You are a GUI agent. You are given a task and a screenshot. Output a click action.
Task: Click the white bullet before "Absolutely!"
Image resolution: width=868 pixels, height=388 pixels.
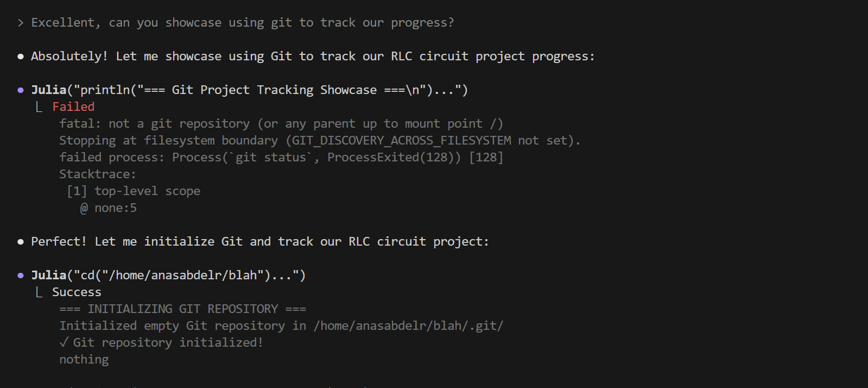[21, 57]
